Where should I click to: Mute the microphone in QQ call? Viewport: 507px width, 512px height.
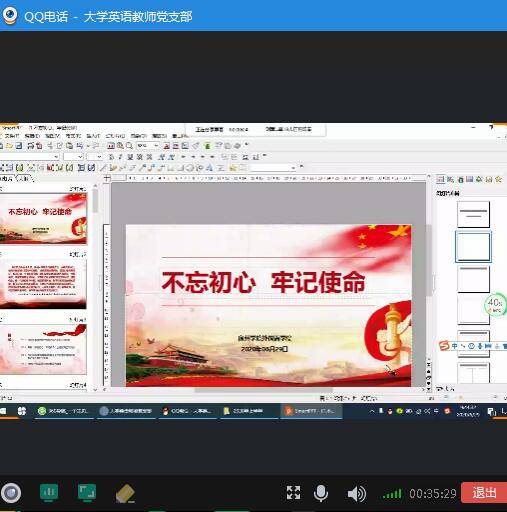pyautogui.click(x=321, y=493)
